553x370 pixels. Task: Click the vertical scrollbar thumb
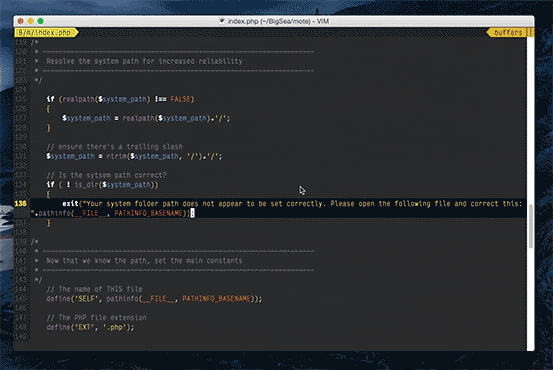[531, 226]
